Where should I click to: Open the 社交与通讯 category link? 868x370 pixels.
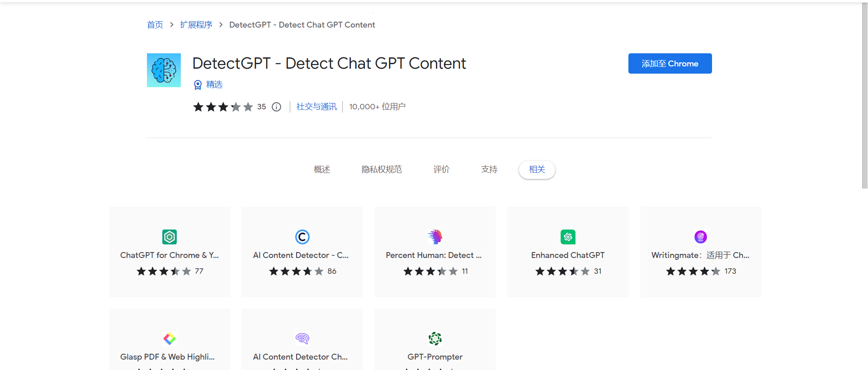[x=316, y=107]
